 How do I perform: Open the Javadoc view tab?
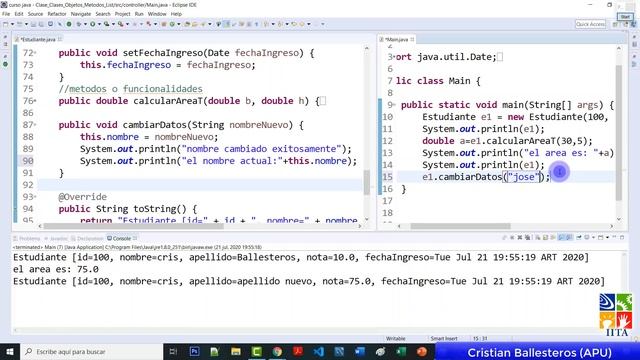tap(56, 238)
